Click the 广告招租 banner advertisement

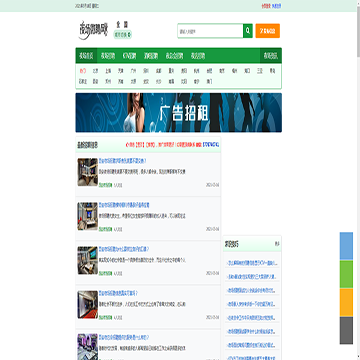pyautogui.click(x=179, y=113)
